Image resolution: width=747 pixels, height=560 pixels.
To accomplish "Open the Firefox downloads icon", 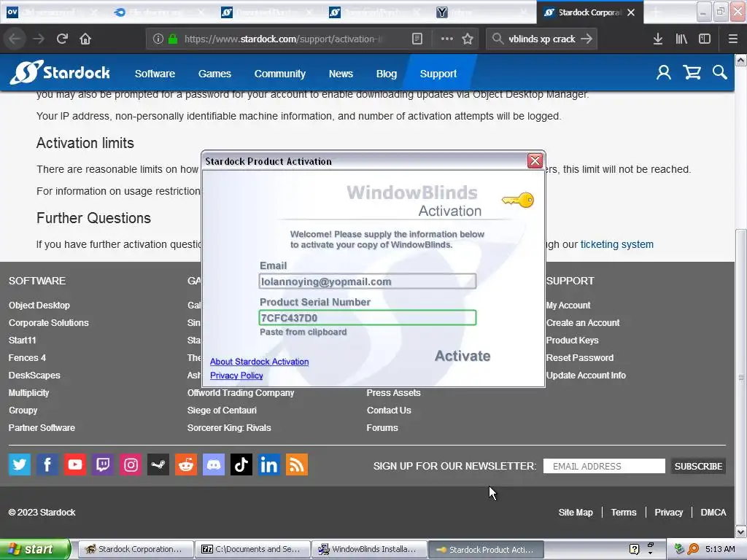I will [658, 39].
